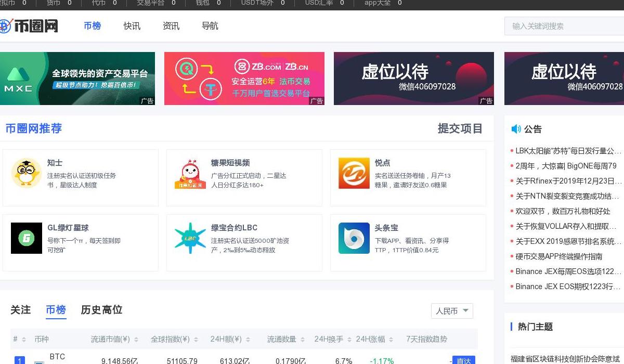Click the 币圈网推荐 section heading
624x364 pixels.
(34, 128)
